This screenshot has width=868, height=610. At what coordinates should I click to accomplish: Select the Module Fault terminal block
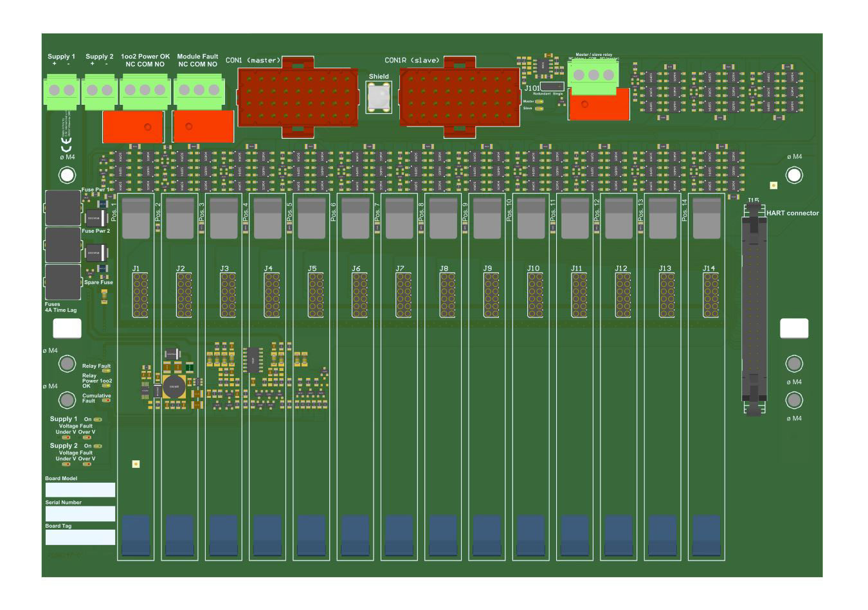(x=198, y=91)
